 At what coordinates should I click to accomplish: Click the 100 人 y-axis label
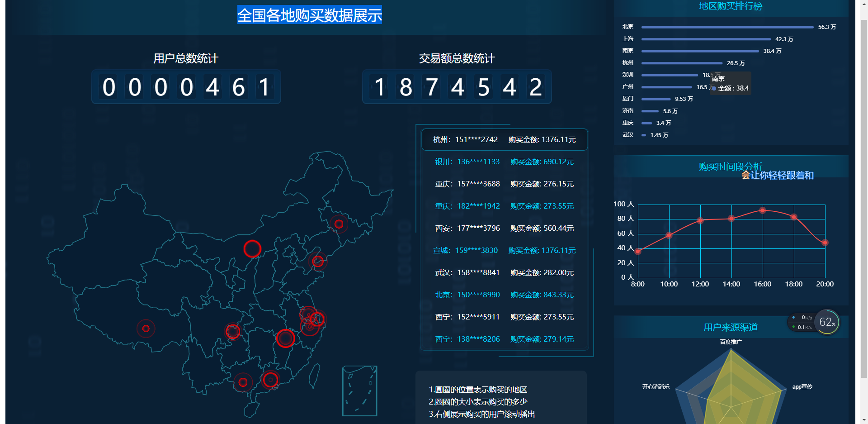[624, 204]
